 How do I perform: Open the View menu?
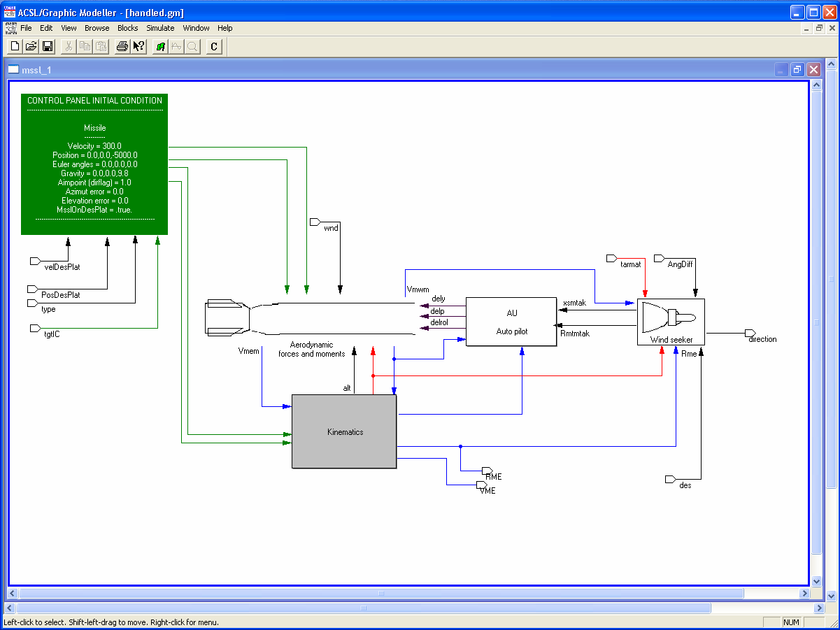click(69, 28)
